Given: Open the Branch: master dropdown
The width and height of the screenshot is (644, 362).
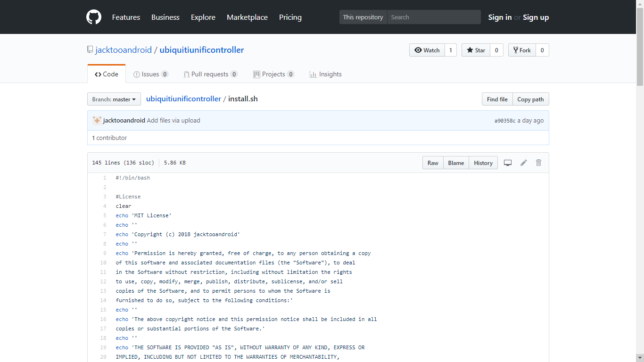Looking at the screenshot, I should pyautogui.click(x=114, y=99).
